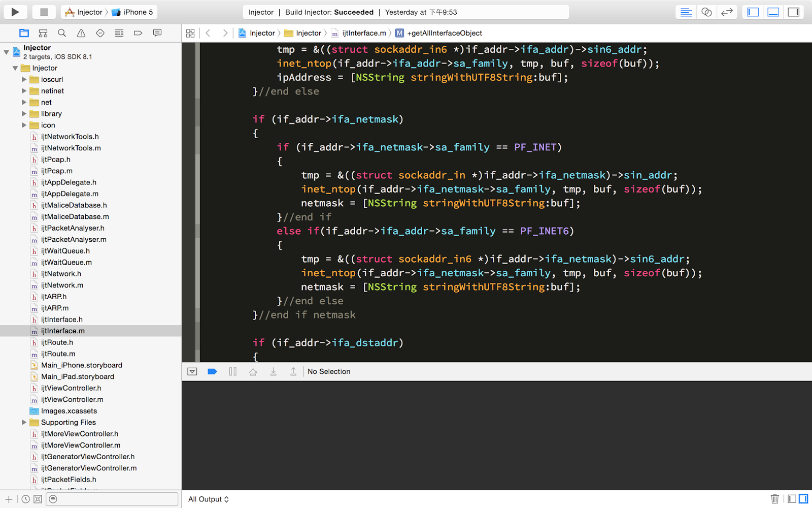Click the Step Into debug control

point(274,371)
